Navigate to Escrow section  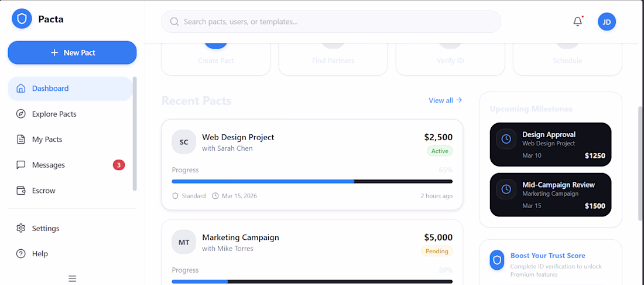(x=43, y=191)
